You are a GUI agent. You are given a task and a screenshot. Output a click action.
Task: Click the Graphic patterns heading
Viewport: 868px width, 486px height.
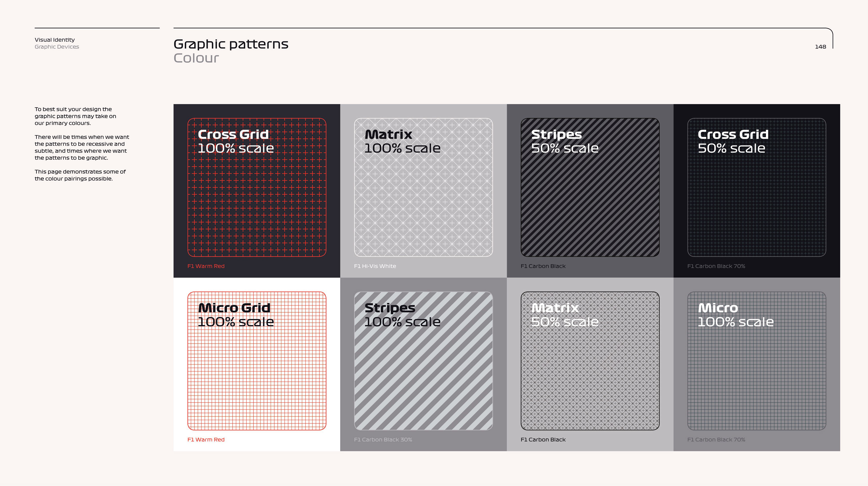tap(231, 44)
